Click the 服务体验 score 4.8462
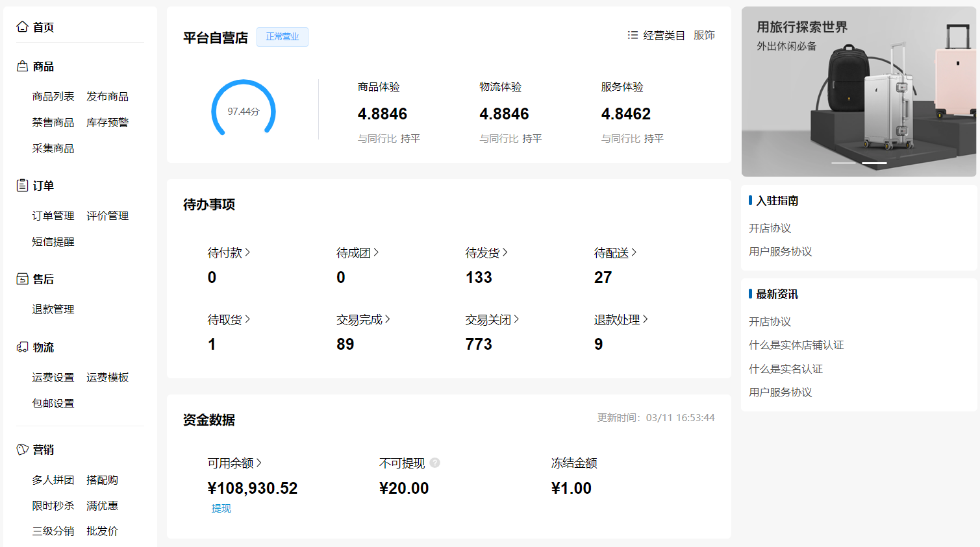This screenshot has height=547, width=980. 626,114
